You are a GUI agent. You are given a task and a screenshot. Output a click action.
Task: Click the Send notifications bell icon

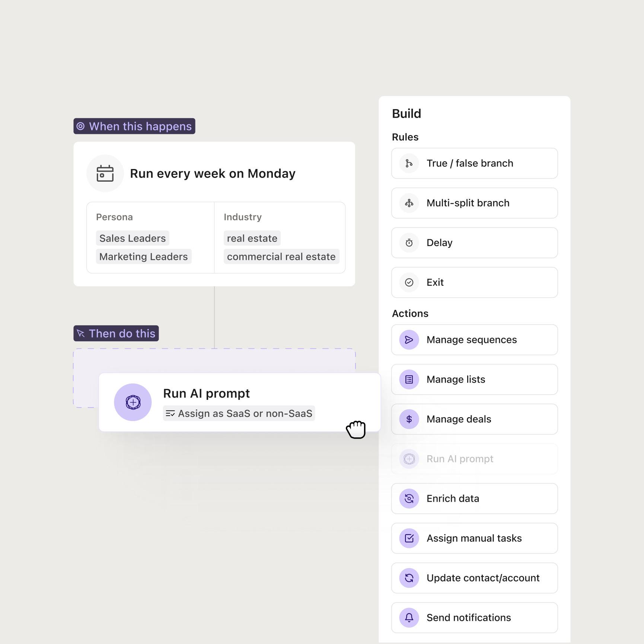[409, 618]
